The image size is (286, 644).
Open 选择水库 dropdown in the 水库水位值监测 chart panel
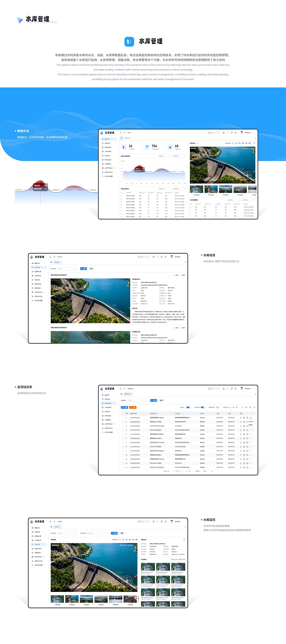click(x=165, y=156)
